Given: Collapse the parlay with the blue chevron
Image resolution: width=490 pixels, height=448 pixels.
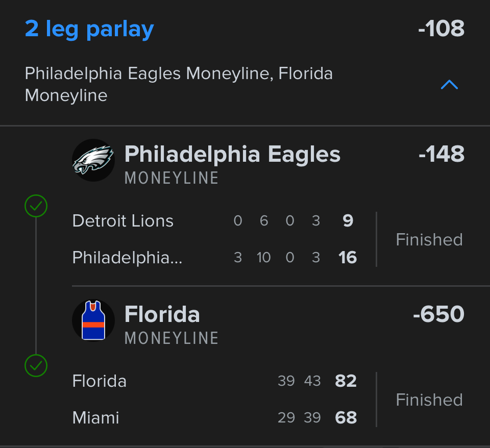Looking at the screenshot, I should (x=449, y=85).
